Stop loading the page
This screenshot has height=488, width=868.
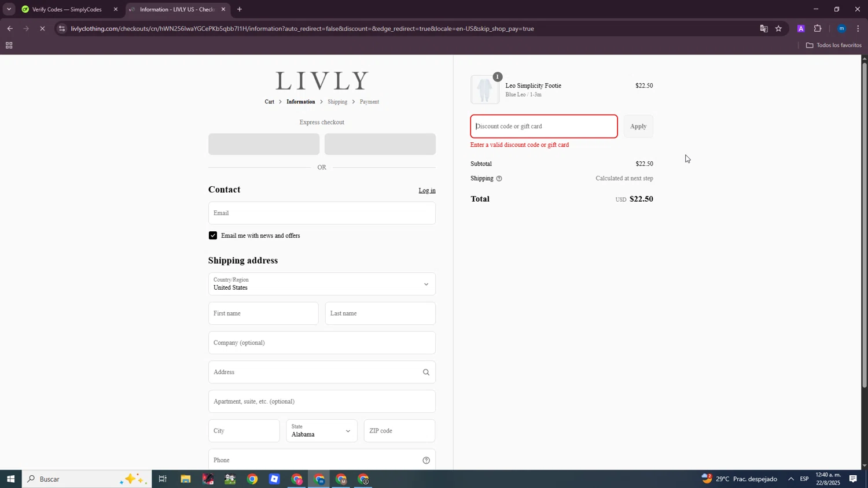tap(42, 28)
